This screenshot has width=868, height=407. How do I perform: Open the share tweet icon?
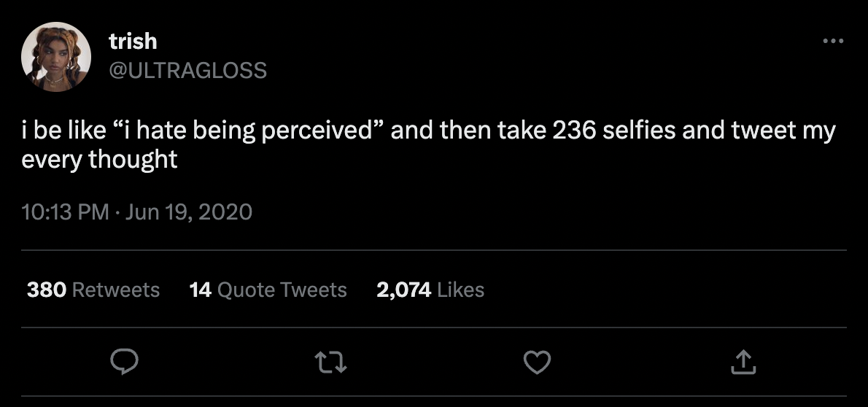click(743, 362)
